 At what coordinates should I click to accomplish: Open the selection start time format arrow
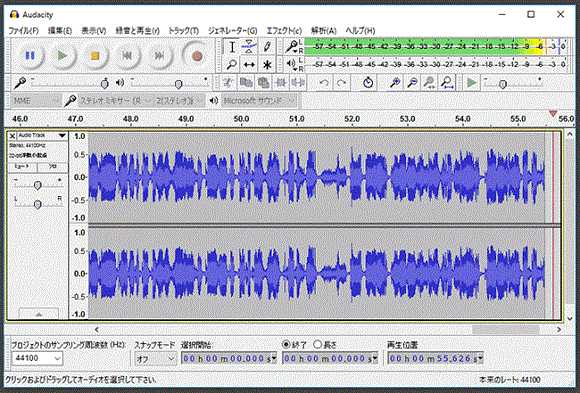(274, 358)
